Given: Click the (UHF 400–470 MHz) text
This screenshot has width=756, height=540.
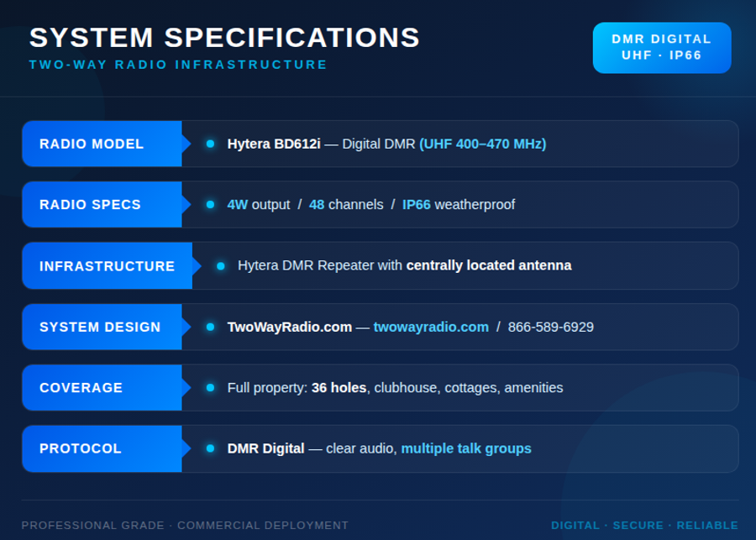Looking at the screenshot, I should [x=483, y=144].
